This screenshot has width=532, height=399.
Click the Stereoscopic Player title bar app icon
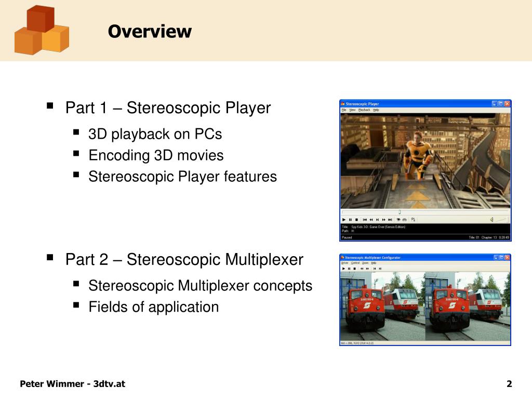343,103
